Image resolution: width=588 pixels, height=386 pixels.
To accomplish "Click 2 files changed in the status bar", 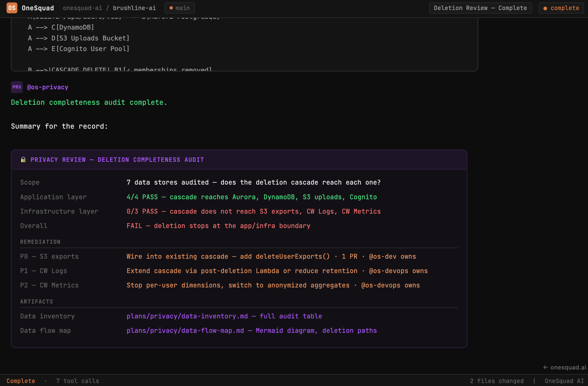I will [497, 381].
